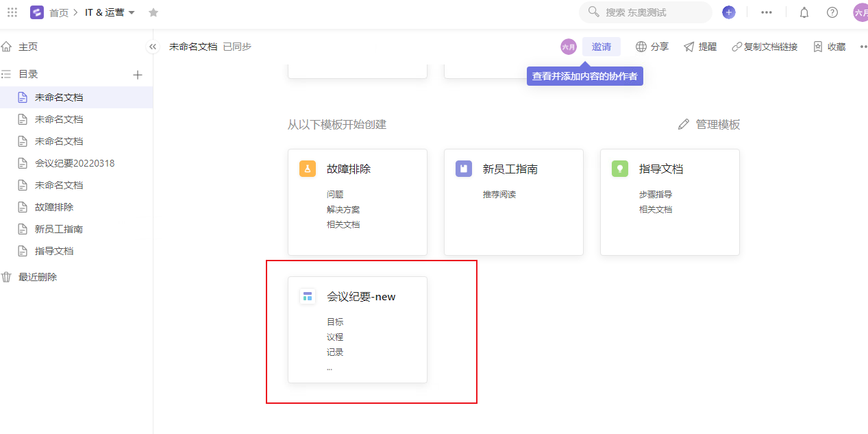Screen dimensions: 868x434
Task: Open 指导文档 document in sidebar
Action: pyautogui.click(x=76, y=251)
